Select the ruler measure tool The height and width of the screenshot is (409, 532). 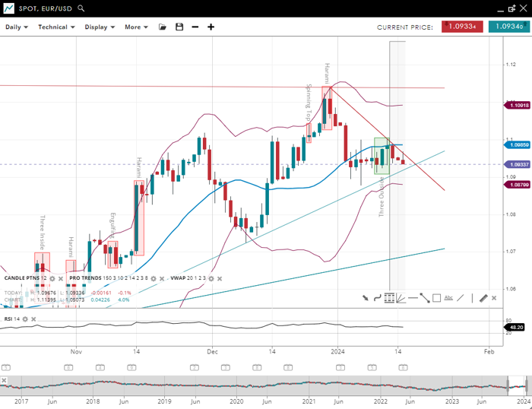483,298
